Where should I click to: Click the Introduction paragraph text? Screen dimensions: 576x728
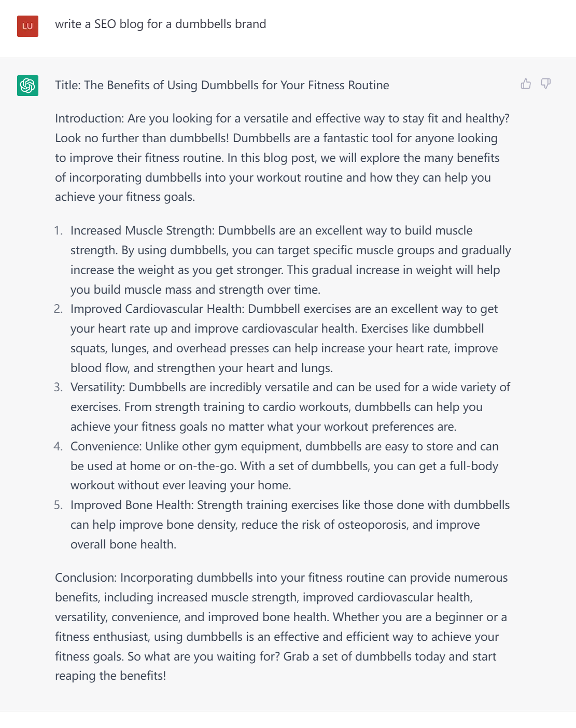pyautogui.click(x=280, y=158)
